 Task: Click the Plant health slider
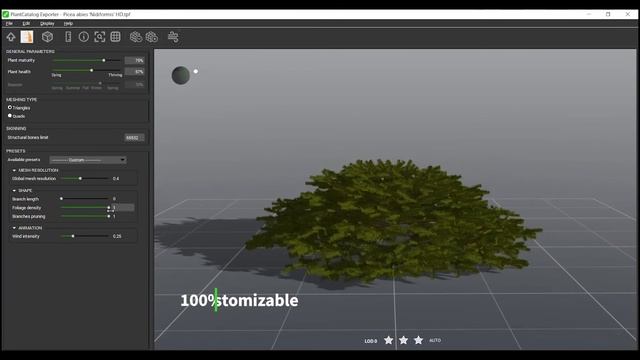coord(87,70)
